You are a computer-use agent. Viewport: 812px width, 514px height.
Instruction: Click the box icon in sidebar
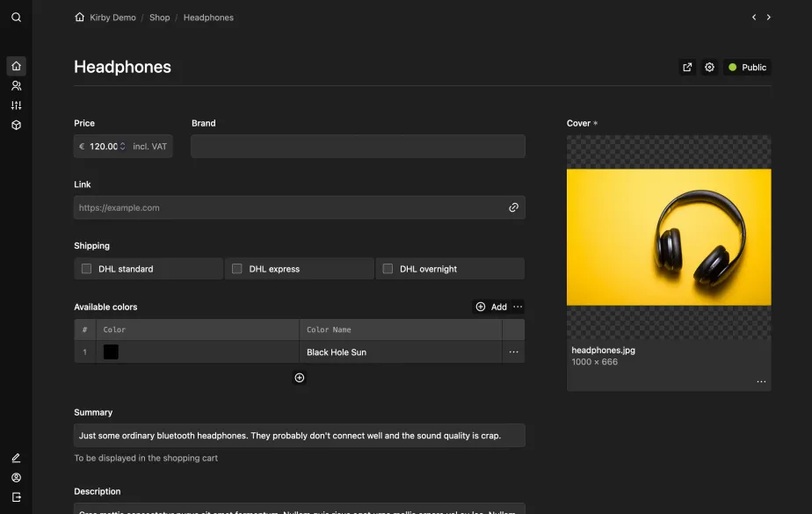(x=16, y=125)
